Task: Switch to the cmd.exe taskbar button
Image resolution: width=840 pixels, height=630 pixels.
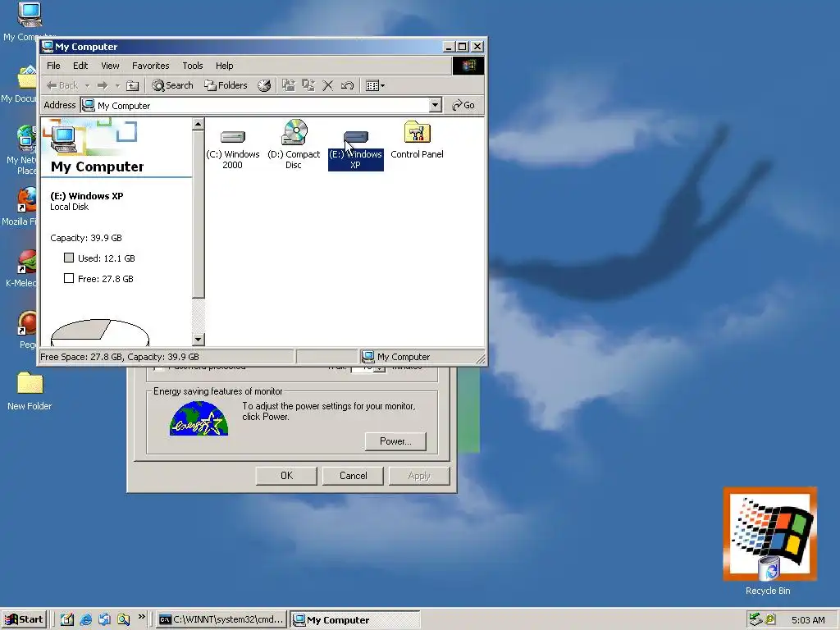Action: 221,620
